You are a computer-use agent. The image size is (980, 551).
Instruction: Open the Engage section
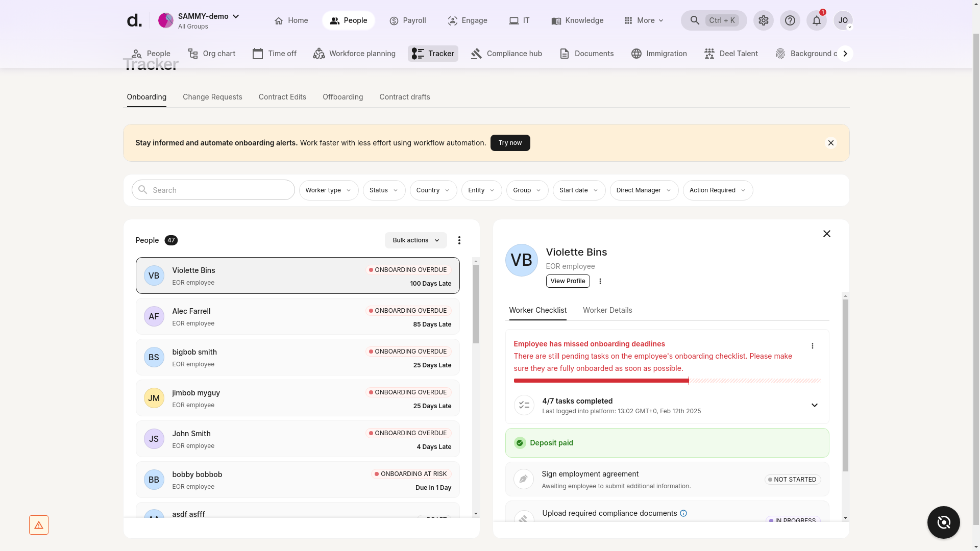452,20
